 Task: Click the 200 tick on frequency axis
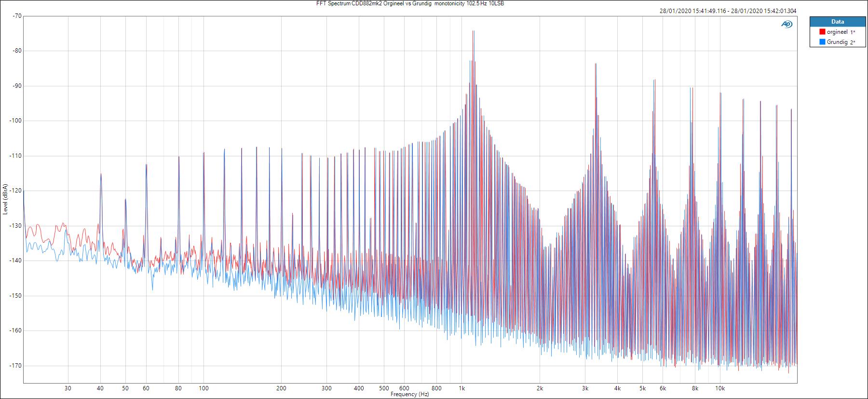pos(281,388)
